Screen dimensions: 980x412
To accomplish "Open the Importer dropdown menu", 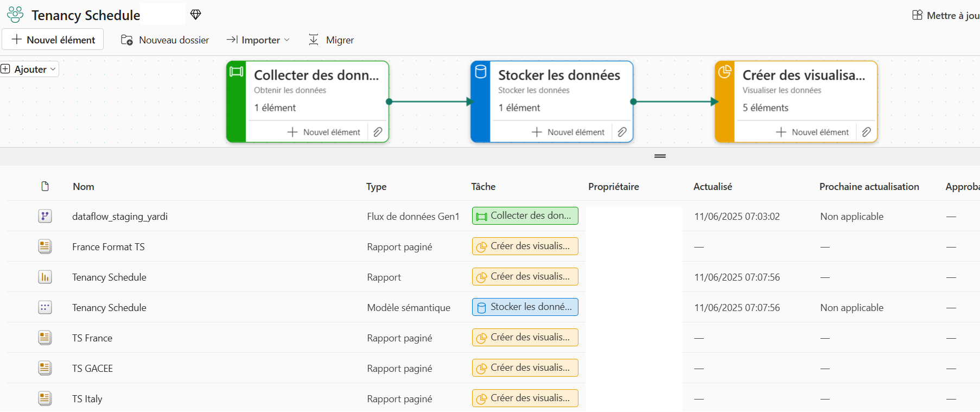I will (x=258, y=40).
